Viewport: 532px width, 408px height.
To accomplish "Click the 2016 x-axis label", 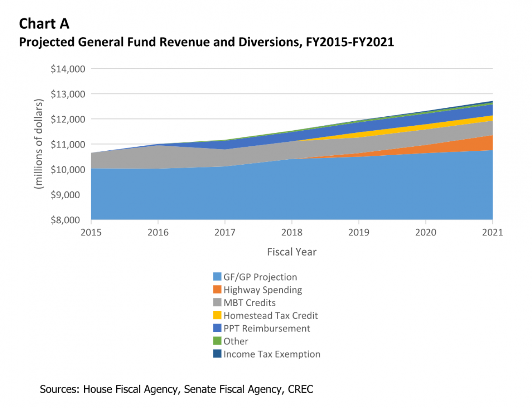I will pos(158,232).
